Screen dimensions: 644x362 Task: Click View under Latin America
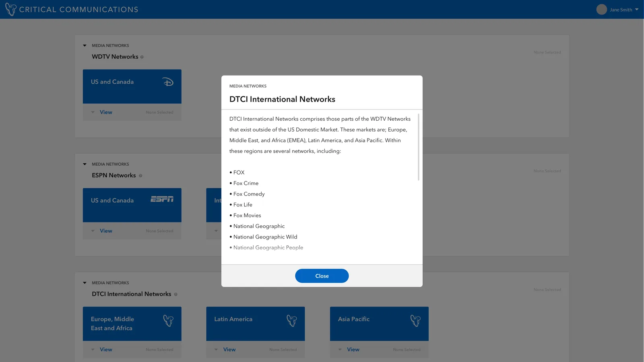pyautogui.click(x=229, y=350)
